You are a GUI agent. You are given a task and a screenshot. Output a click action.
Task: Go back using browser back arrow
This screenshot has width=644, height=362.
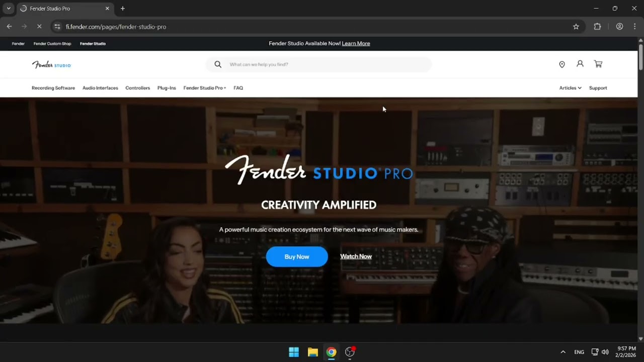(9, 27)
